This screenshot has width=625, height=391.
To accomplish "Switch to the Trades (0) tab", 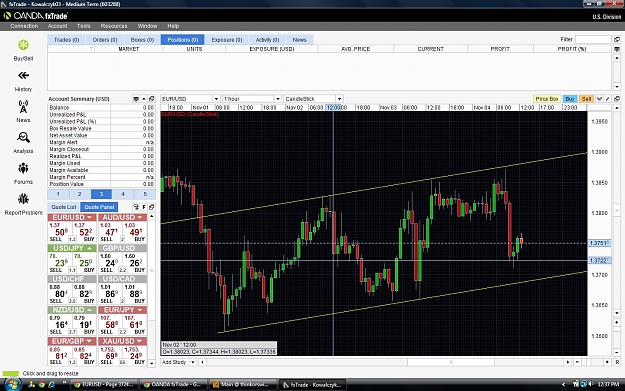I will tap(66, 40).
